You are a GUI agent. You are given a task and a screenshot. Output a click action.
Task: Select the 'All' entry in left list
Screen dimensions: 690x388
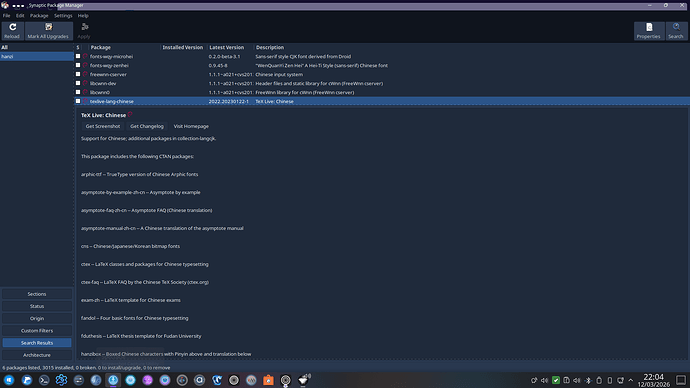pyautogui.click(x=37, y=48)
